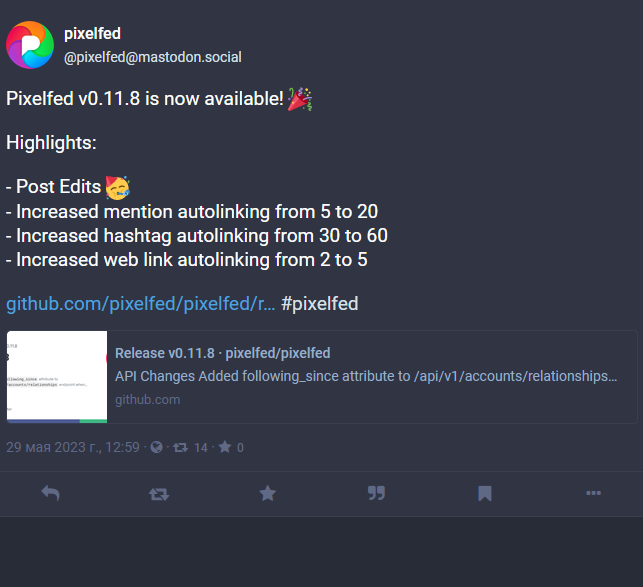This screenshot has width=643, height=587.
Task: Boost the post using retweet icon
Action: point(159,494)
